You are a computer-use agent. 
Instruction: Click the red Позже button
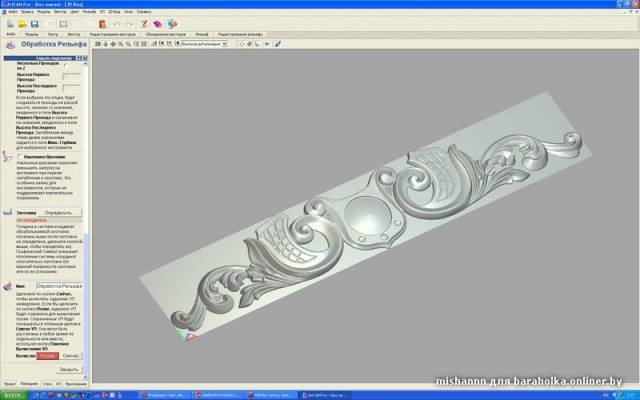[x=47, y=356]
